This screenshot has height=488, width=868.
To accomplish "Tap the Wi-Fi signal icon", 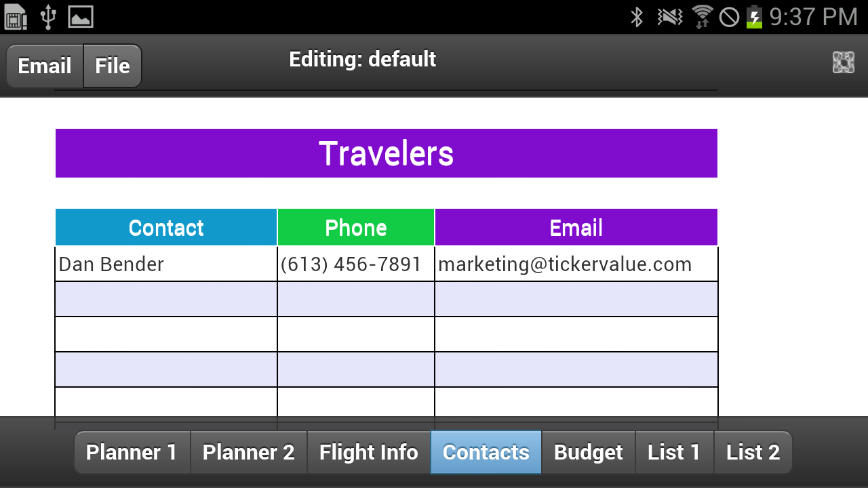I will pos(702,17).
